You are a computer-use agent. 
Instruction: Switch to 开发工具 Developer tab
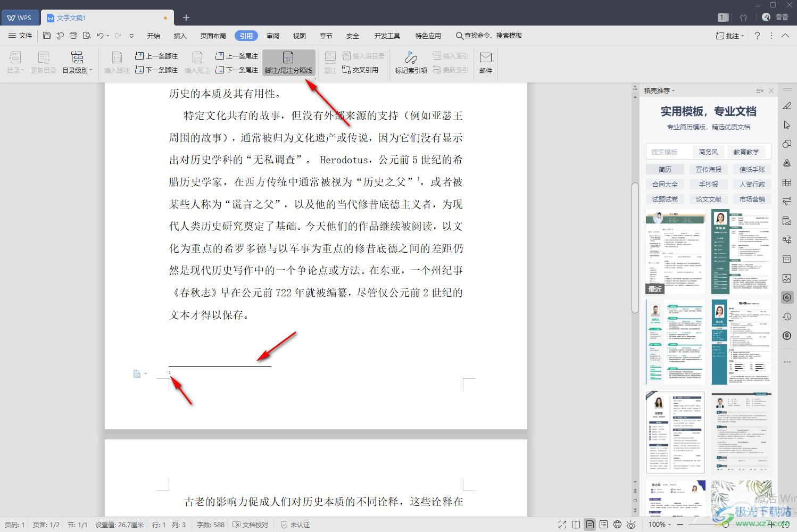pos(387,36)
